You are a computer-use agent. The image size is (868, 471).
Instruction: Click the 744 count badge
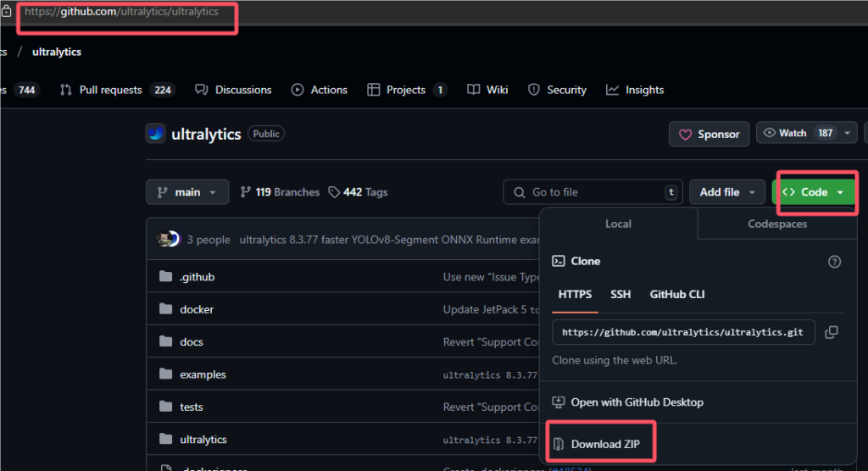coord(26,90)
